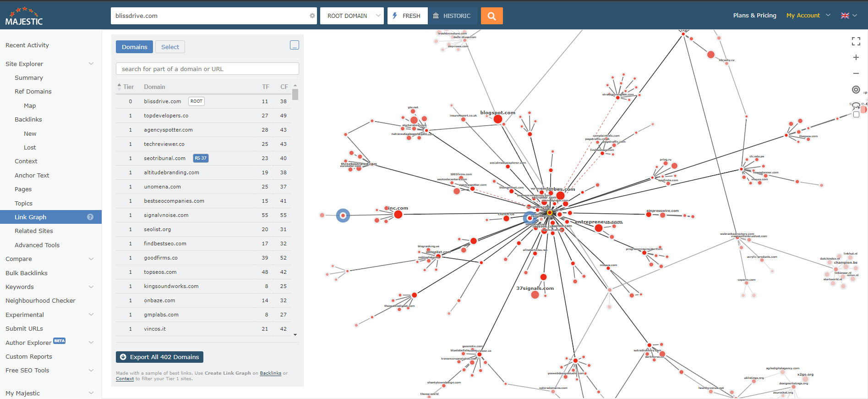The width and height of the screenshot is (868, 399).
Task: Click the 37signals.com node in graph
Action: tap(535, 294)
